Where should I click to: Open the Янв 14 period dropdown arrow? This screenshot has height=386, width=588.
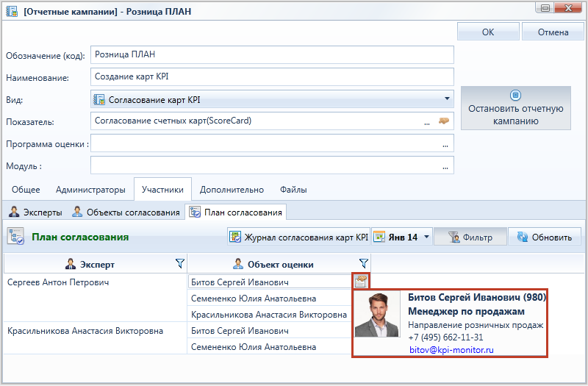coord(426,237)
